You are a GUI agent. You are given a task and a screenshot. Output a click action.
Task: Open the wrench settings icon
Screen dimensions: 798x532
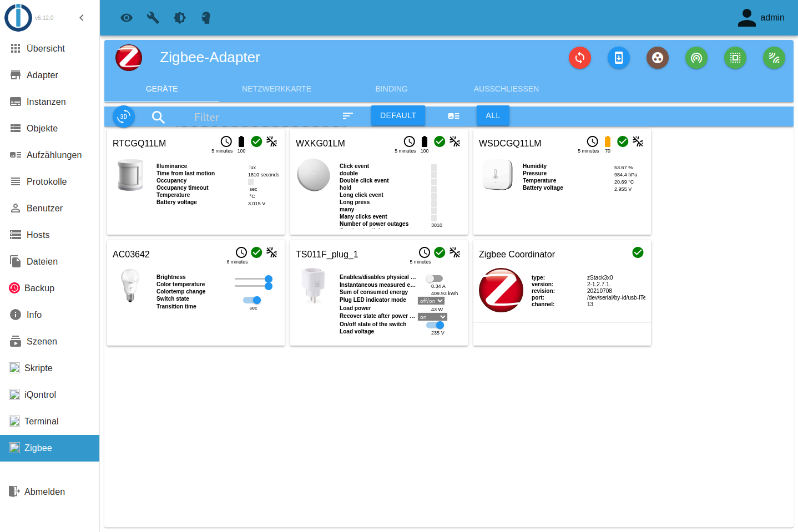coord(153,18)
